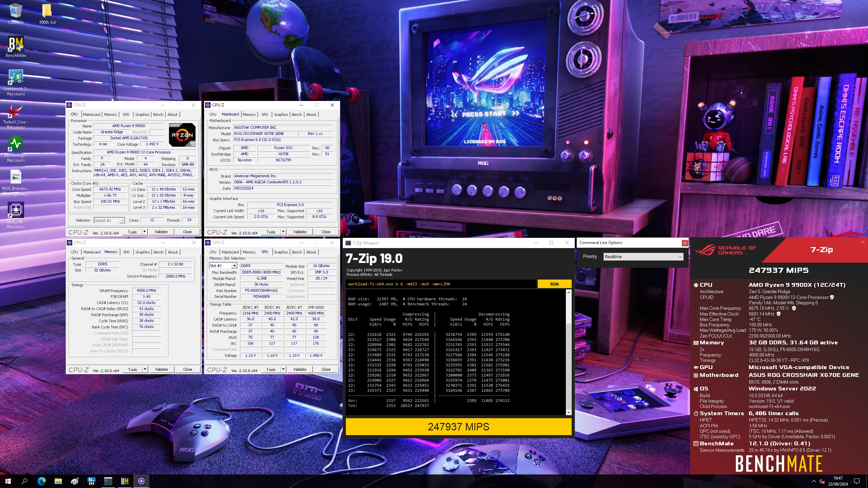
Task: Click the 7-Zip output scrollbar down arrow
Action: 569,412
